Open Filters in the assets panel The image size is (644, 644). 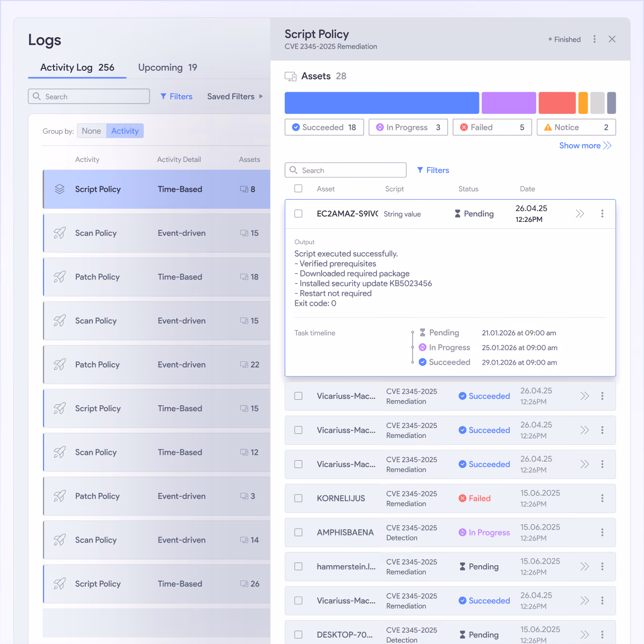(433, 170)
